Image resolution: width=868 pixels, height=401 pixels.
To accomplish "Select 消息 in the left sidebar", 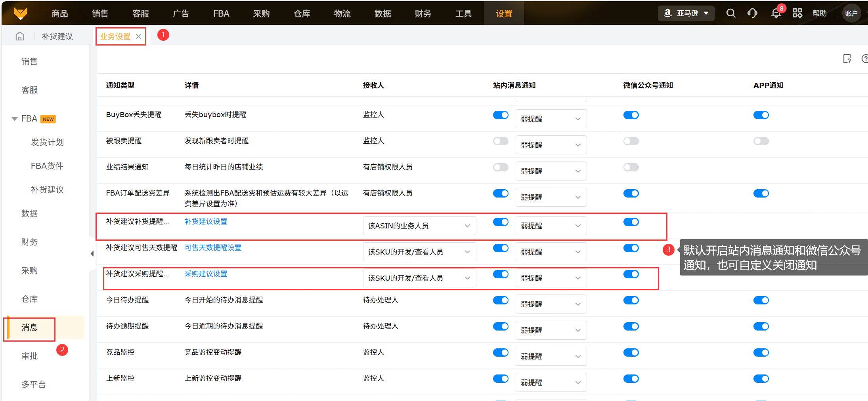I will coord(29,327).
